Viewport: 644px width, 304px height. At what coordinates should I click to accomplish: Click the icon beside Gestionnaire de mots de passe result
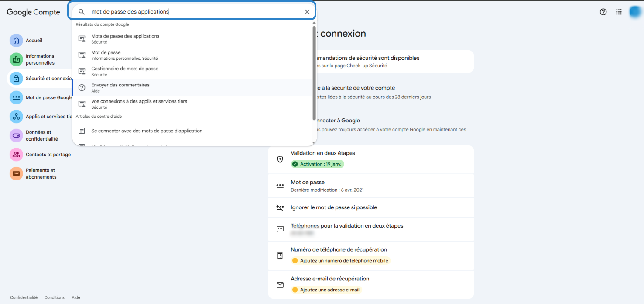(82, 71)
